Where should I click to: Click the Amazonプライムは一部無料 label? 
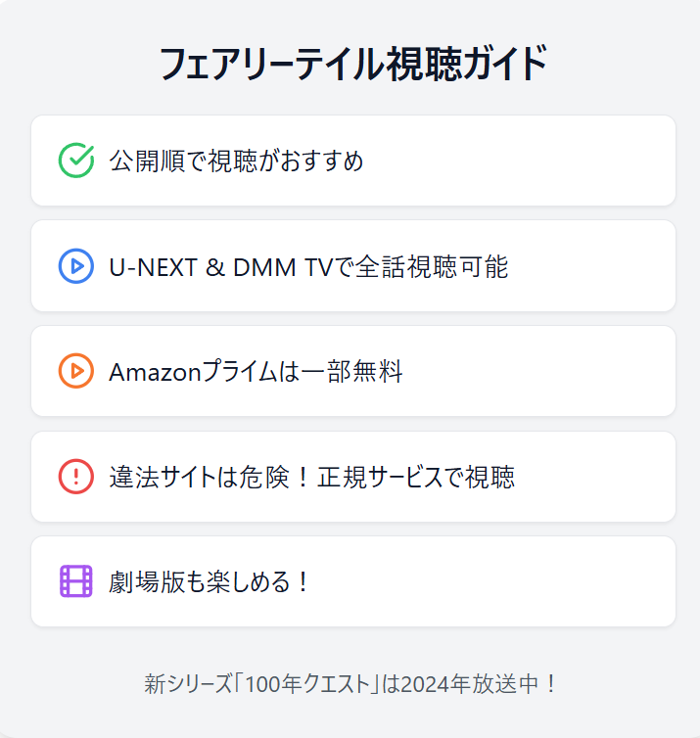(x=256, y=372)
